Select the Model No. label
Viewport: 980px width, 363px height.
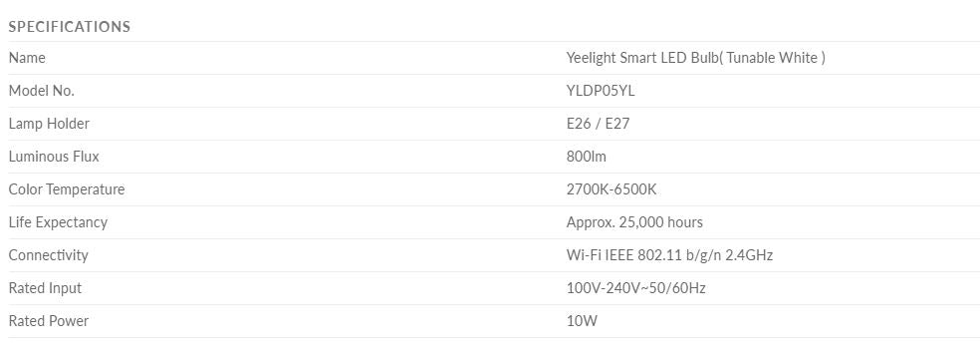click(41, 91)
